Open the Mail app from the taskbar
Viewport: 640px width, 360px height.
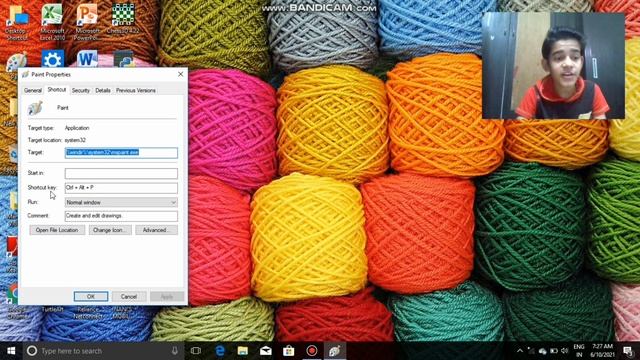(266, 351)
